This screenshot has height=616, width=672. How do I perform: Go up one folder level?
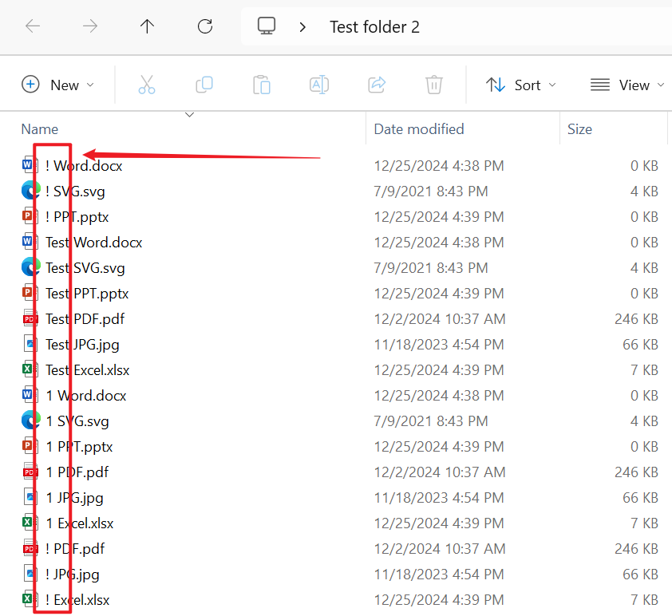tap(147, 26)
